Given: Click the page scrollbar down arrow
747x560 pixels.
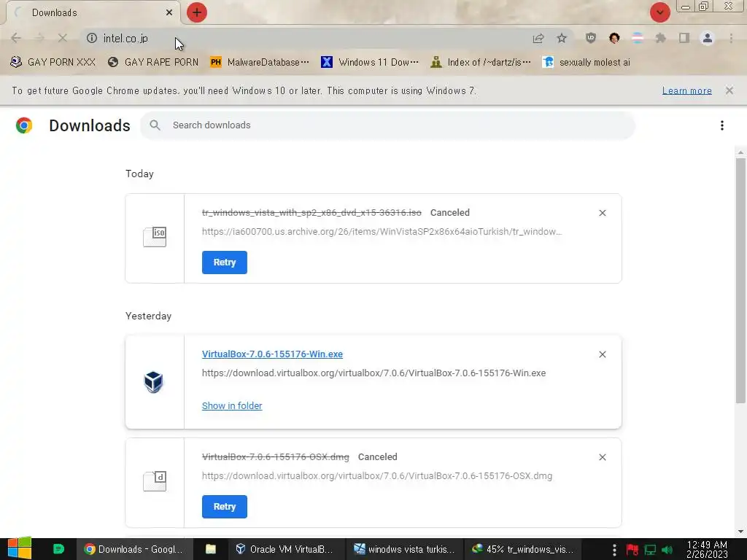Looking at the screenshot, I should pyautogui.click(x=740, y=532).
